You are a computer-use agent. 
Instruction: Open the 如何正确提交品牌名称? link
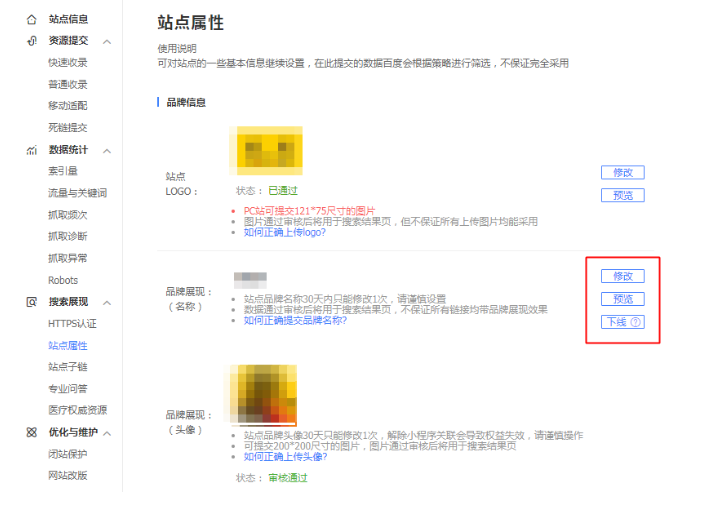pos(295,321)
